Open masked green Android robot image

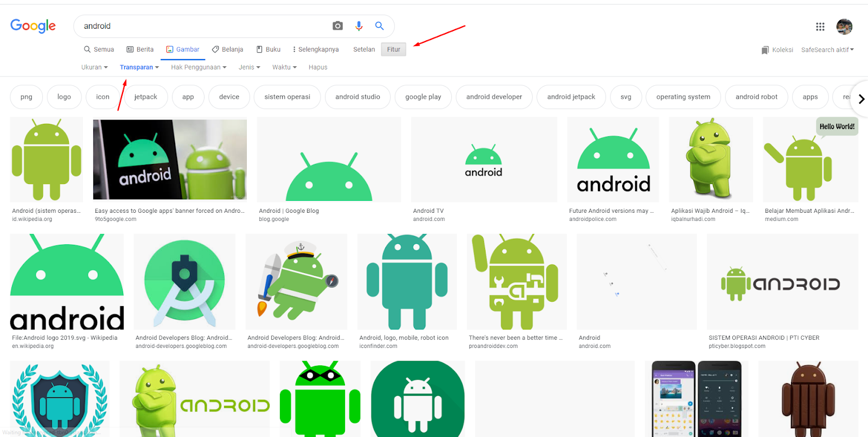point(320,399)
